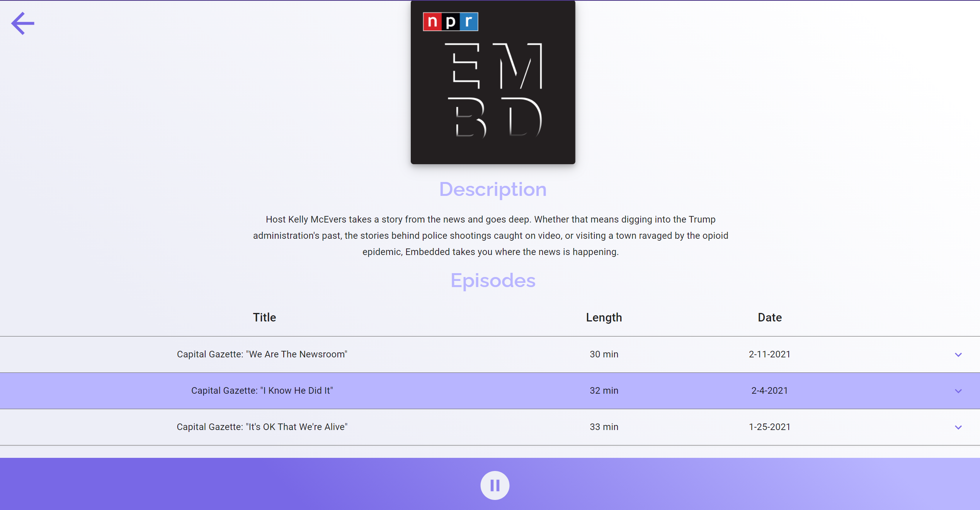
Task: Click the Length column header
Action: [604, 318]
